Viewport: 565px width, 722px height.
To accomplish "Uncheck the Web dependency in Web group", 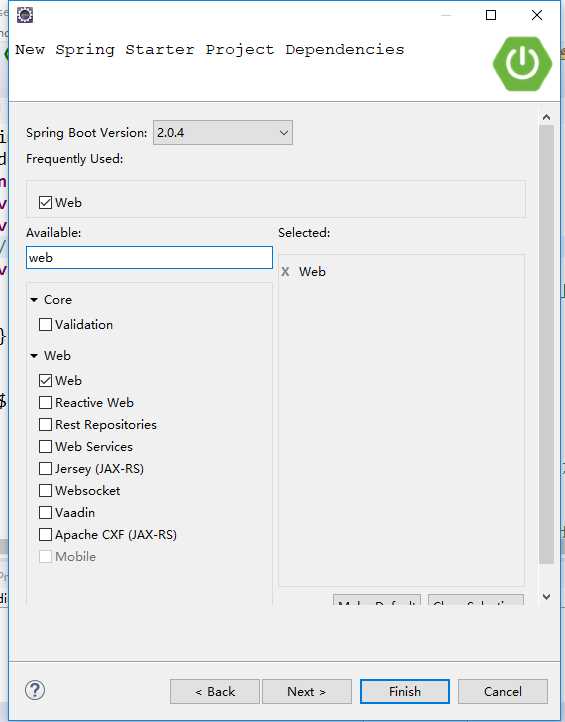I will coord(46,381).
